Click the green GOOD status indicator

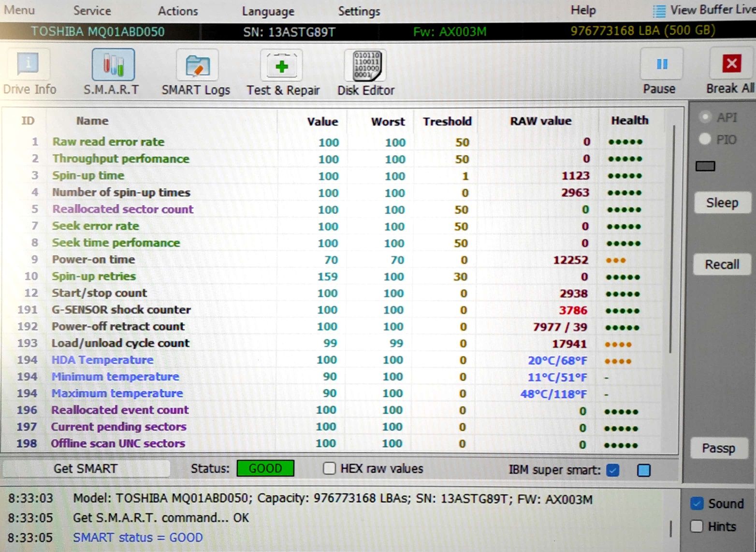(265, 468)
